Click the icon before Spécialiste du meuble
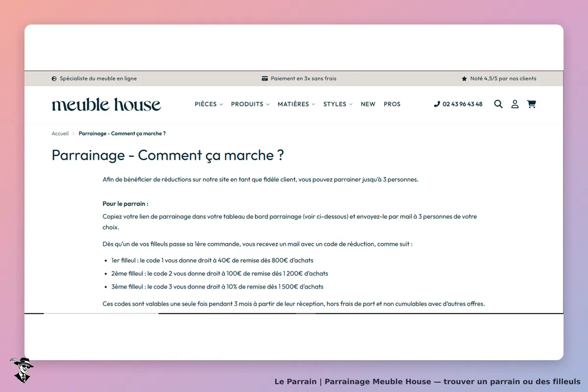Screen dimensions: 588x392 point(54,78)
